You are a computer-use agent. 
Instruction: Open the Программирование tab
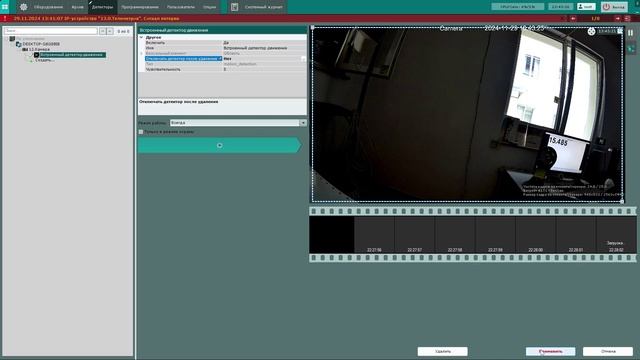tap(140, 7)
